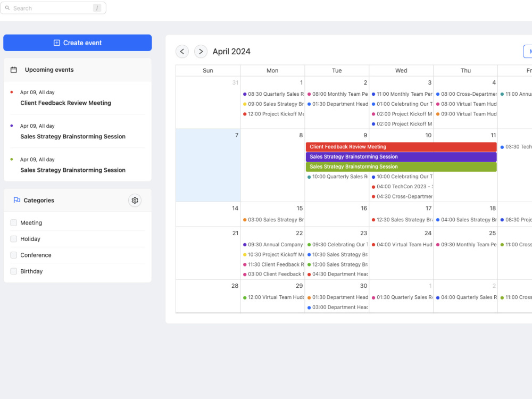Viewport: 532px width, 399px height.
Task: Toggle the Birthday category checkbox
Action: [14, 271]
